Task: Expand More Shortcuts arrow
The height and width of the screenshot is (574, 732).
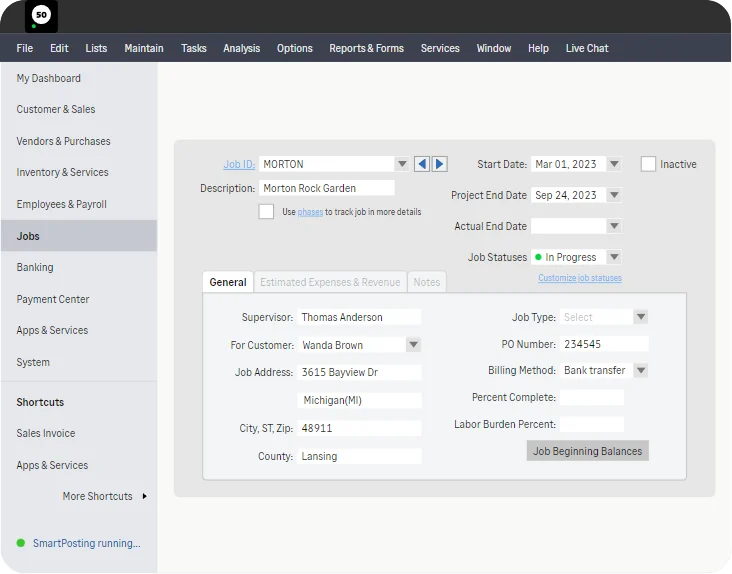Action: pyautogui.click(x=144, y=496)
